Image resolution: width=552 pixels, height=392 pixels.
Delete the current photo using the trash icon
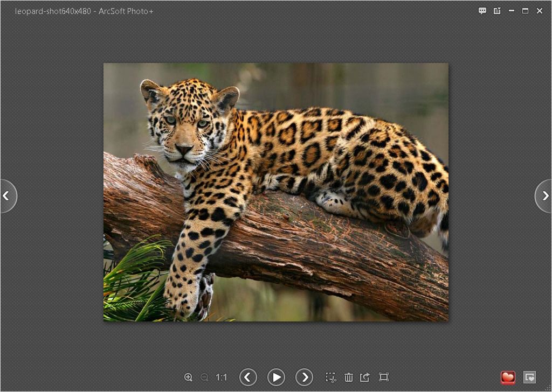[x=349, y=377]
